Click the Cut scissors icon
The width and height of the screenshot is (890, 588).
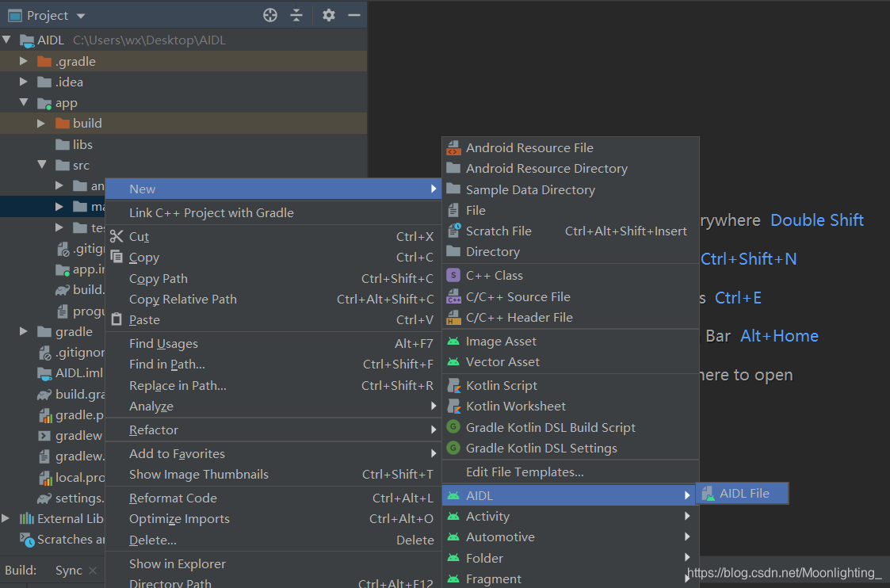coord(117,236)
